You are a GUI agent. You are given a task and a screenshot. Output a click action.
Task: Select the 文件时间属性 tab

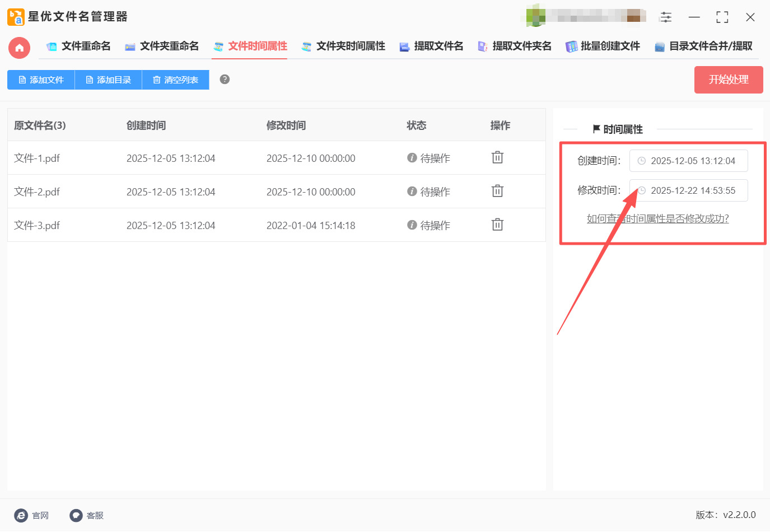pos(250,46)
